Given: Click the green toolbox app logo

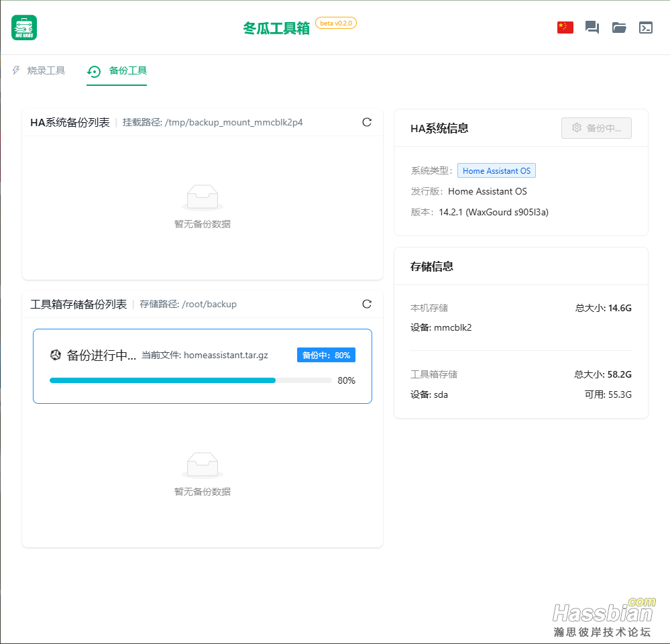Looking at the screenshot, I should [24, 28].
